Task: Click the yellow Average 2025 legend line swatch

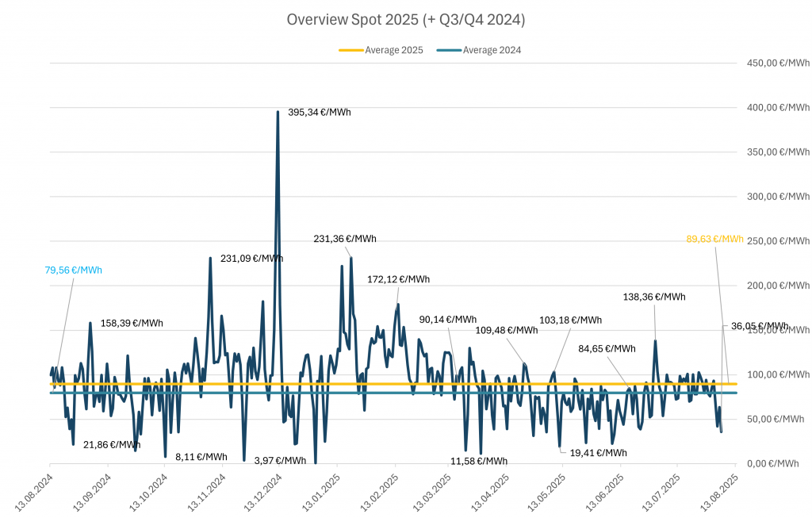Action: (350, 50)
